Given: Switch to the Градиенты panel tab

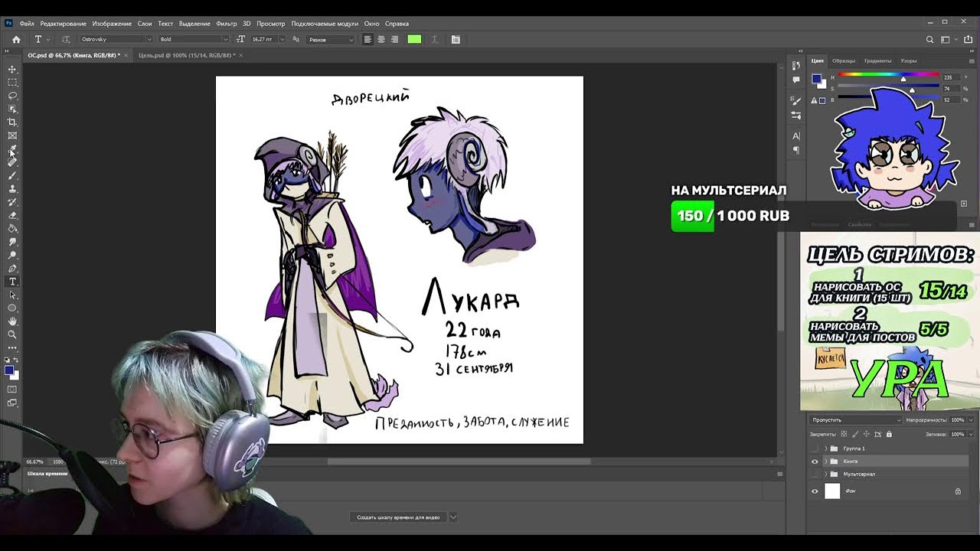Looking at the screenshot, I should (x=877, y=60).
